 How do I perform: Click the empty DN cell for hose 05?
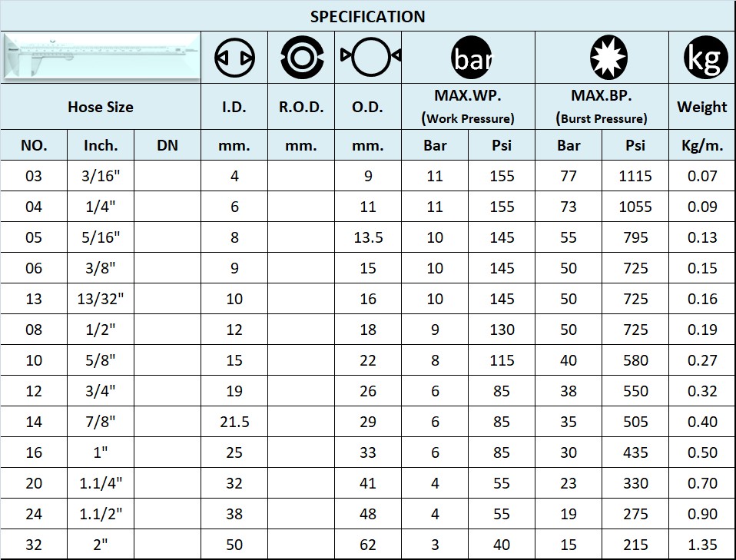click(x=166, y=237)
